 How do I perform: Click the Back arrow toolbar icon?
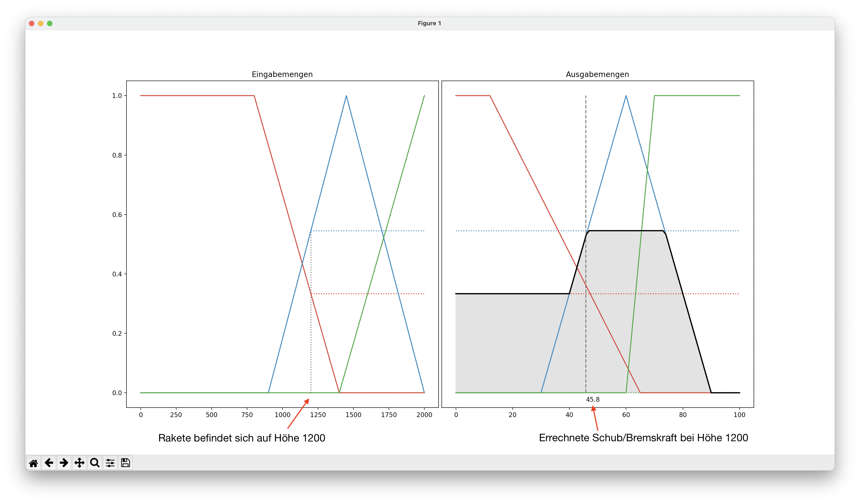coord(49,463)
